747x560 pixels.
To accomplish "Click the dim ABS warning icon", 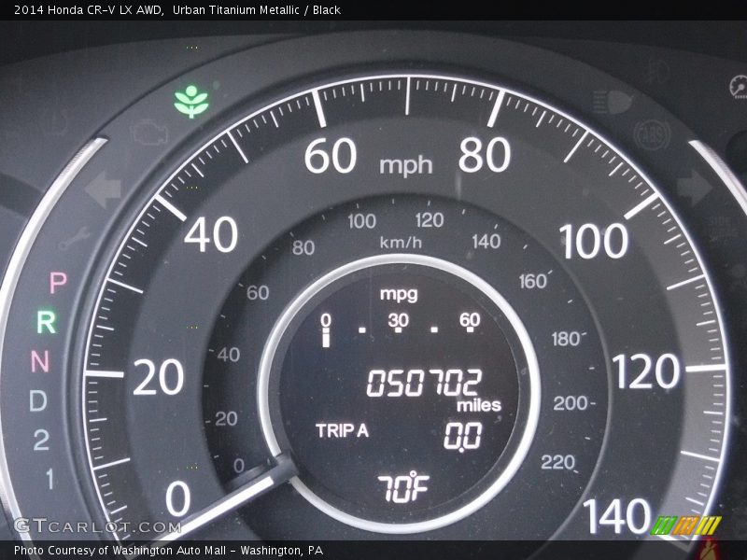I will (x=652, y=135).
